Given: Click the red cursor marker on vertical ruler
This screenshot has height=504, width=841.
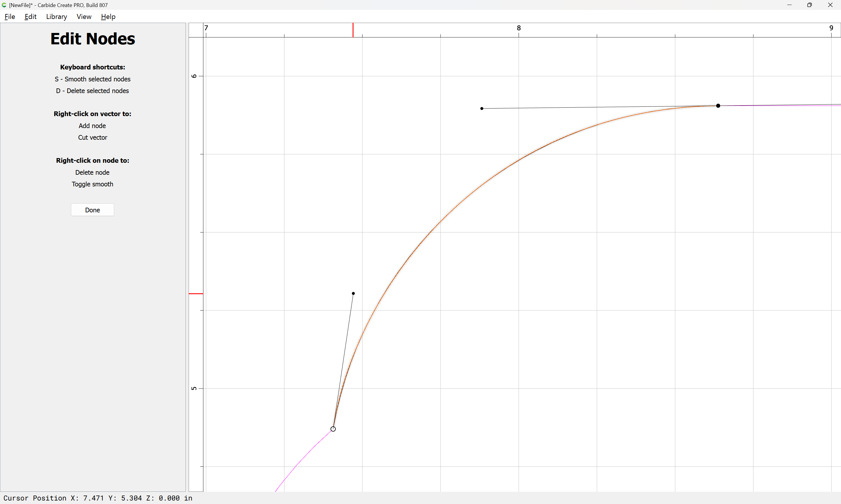Looking at the screenshot, I should [x=196, y=293].
